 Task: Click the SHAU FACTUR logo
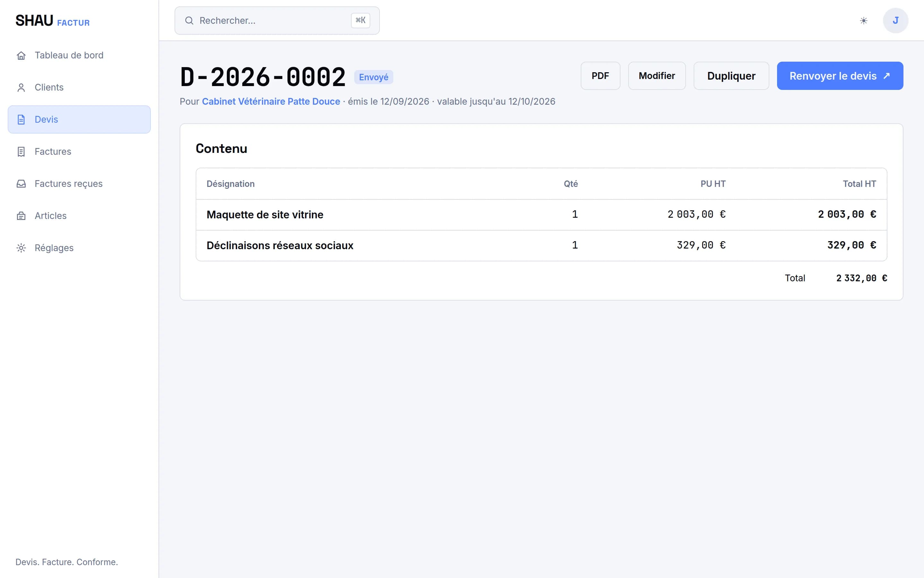[53, 21]
